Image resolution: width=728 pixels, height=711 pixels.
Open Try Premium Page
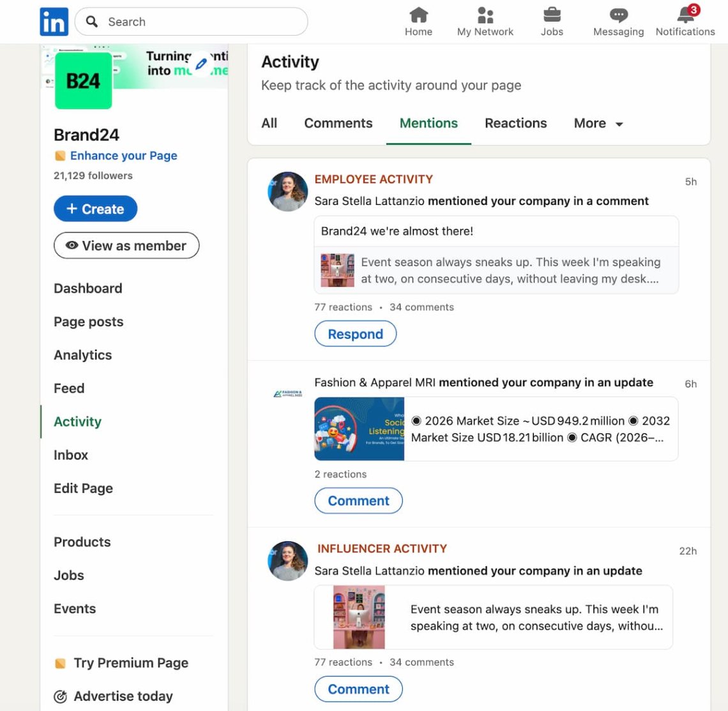tap(130, 662)
